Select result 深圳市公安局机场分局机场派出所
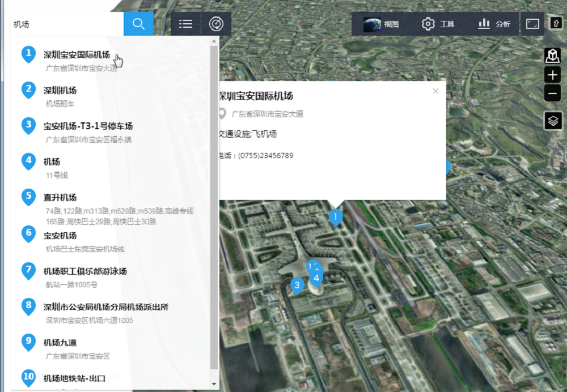The height and width of the screenshot is (392, 567). pyautogui.click(x=106, y=307)
